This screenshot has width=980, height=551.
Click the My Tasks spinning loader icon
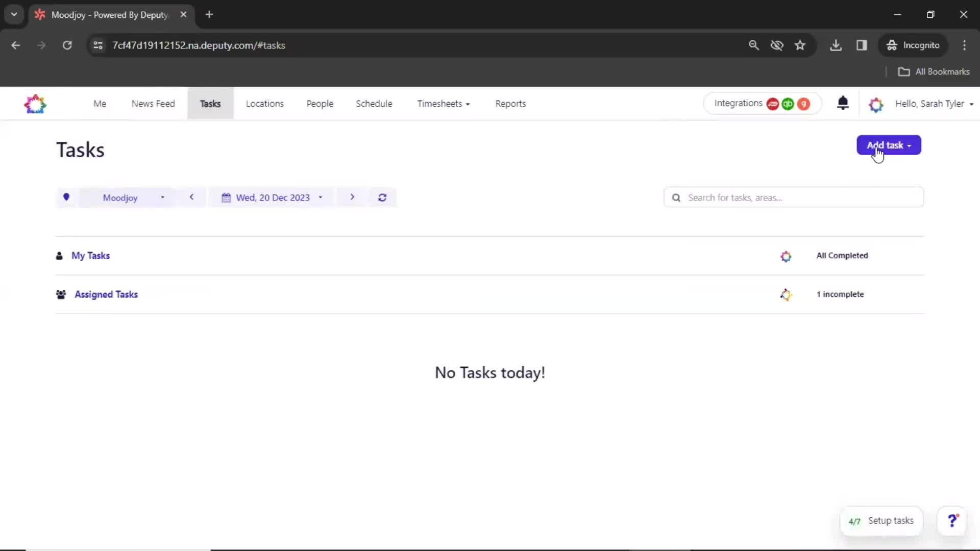tap(785, 256)
